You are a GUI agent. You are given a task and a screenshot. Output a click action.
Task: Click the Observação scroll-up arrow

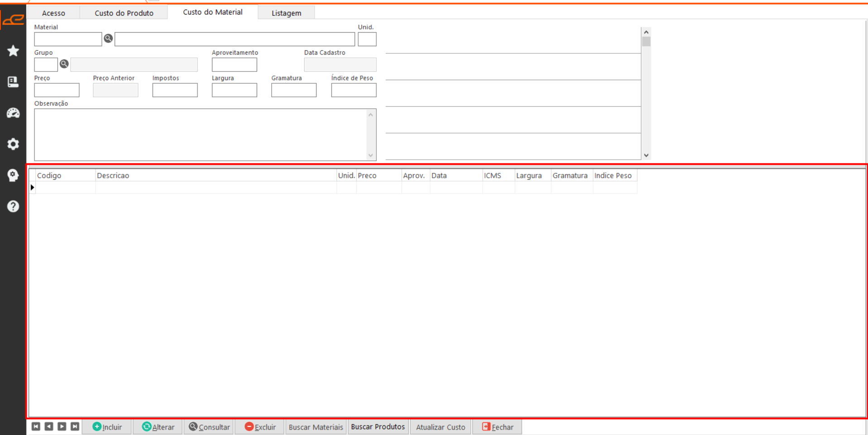(x=371, y=115)
